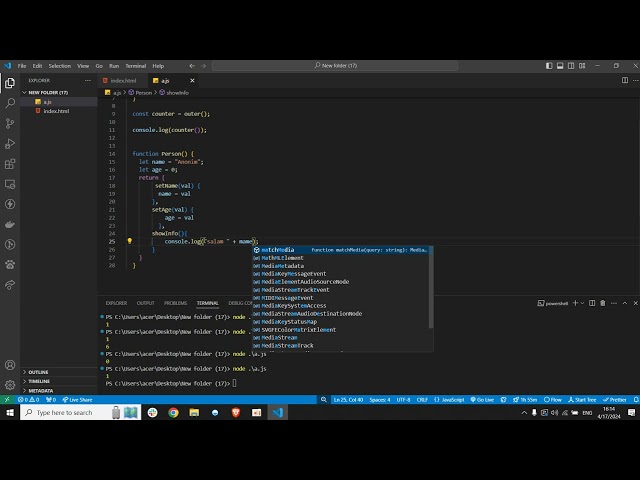Switch to the PROBLEMS panel tab

176,303
